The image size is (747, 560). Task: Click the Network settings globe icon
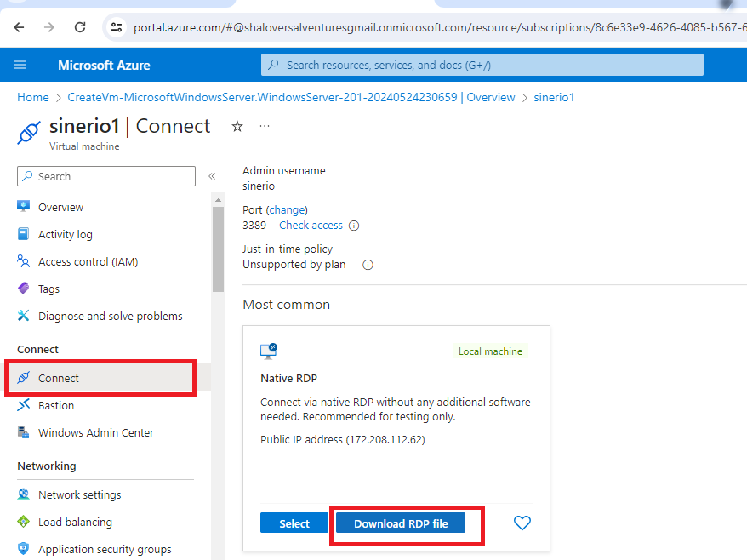coord(23,494)
